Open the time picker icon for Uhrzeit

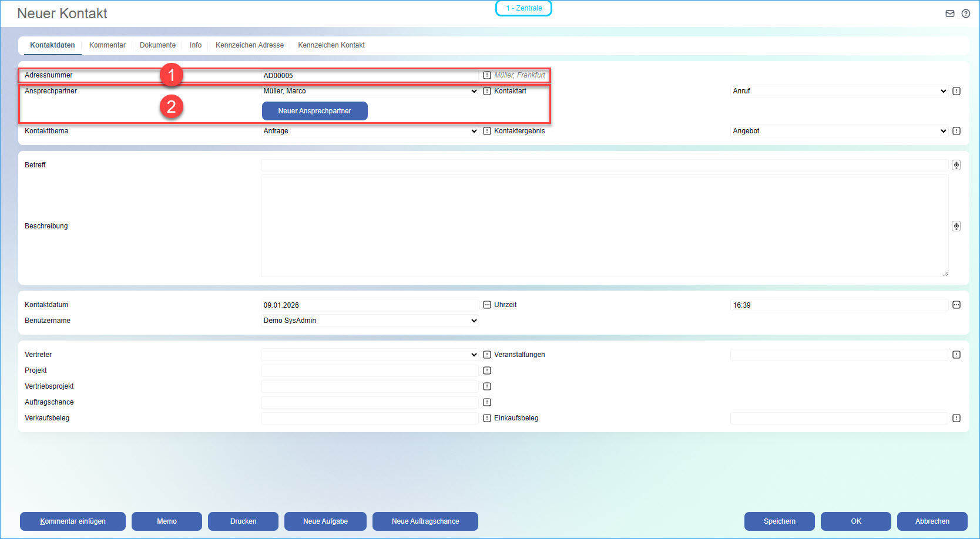click(x=956, y=305)
